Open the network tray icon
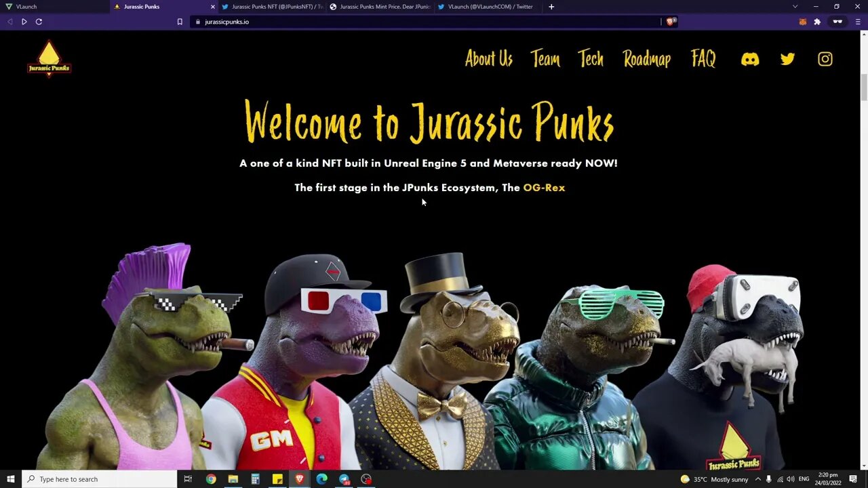The width and height of the screenshot is (868, 488). pyautogui.click(x=779, y=479)
